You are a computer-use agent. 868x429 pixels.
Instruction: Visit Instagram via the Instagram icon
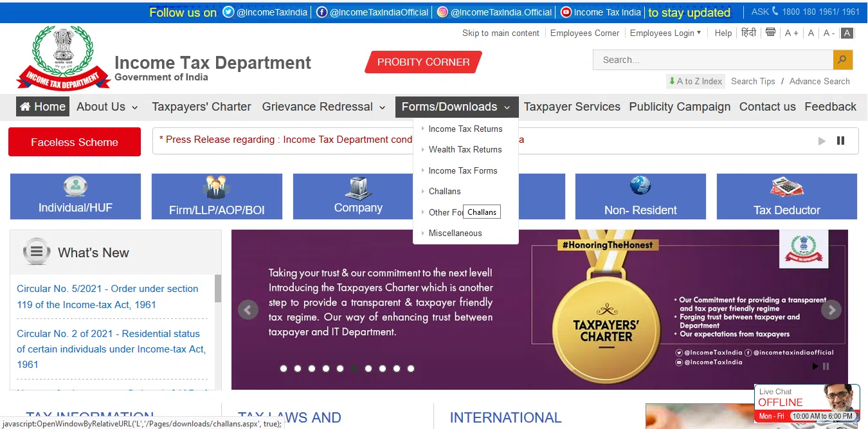pos(442,12)
